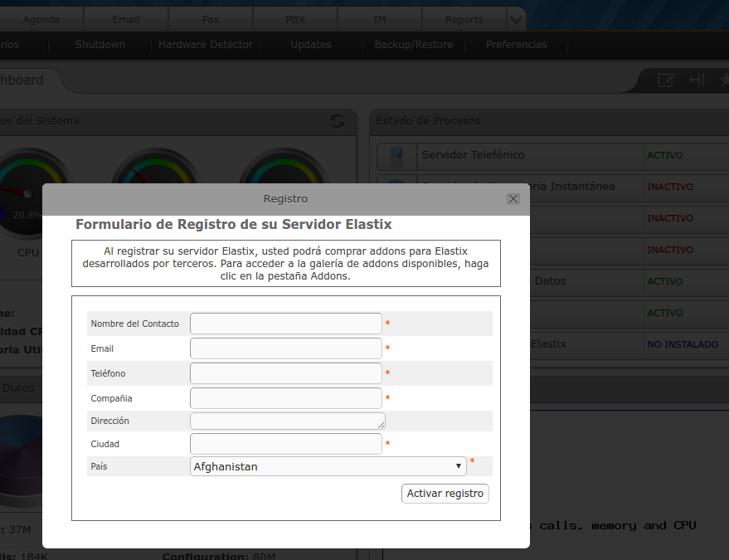729x560 pixels.
Task: Close the Registro dialog with X
Action: 513,199
